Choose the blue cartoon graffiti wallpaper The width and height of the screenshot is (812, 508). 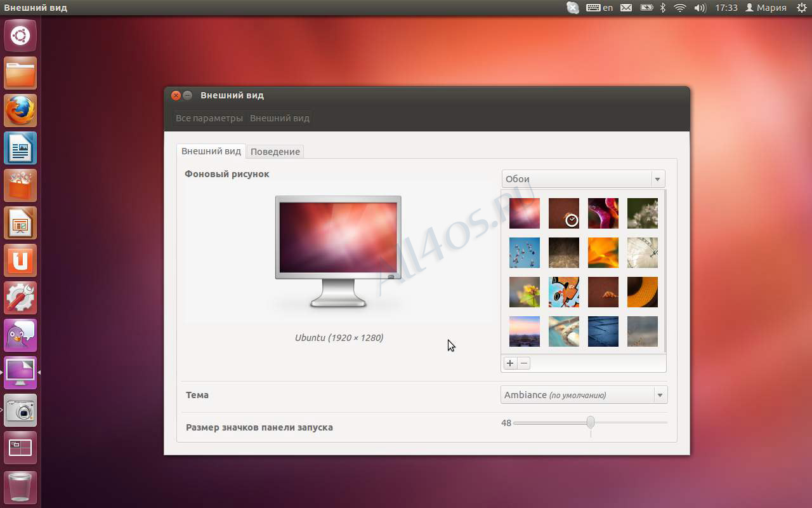tap(564, 292)
